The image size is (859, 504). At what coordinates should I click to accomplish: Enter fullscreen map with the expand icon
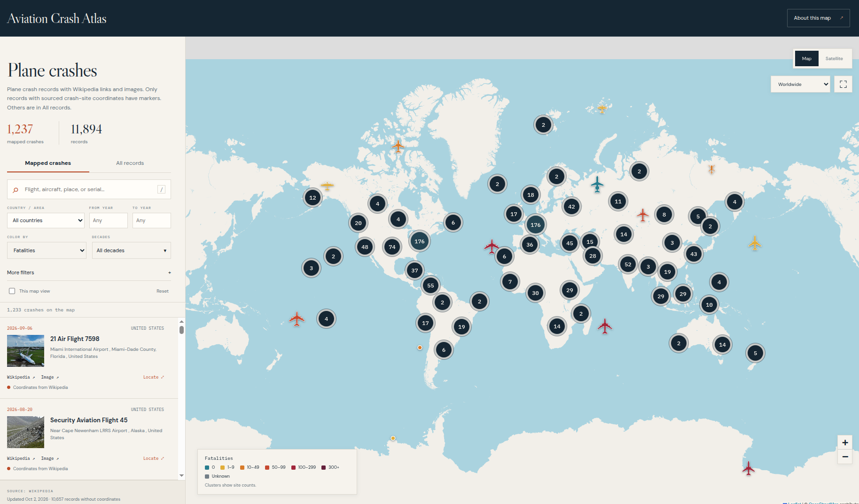click(843, 85)
